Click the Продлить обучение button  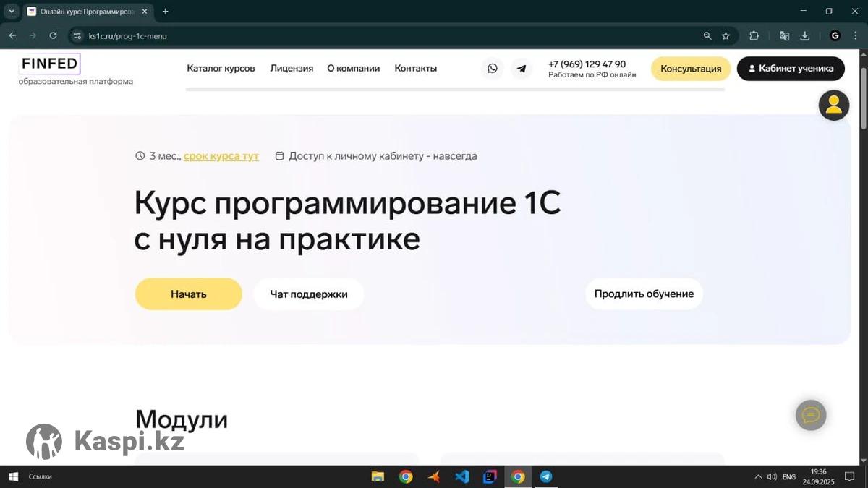(644, 294)
